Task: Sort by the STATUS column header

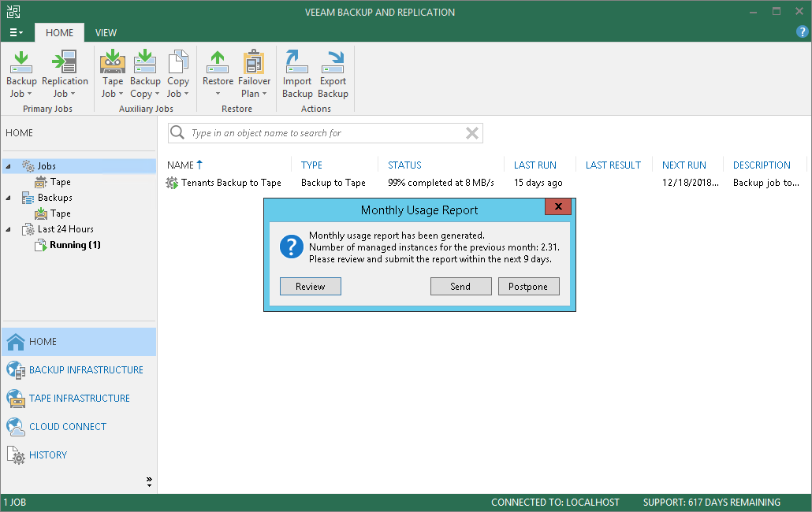Action: click(x=404, y=165)
